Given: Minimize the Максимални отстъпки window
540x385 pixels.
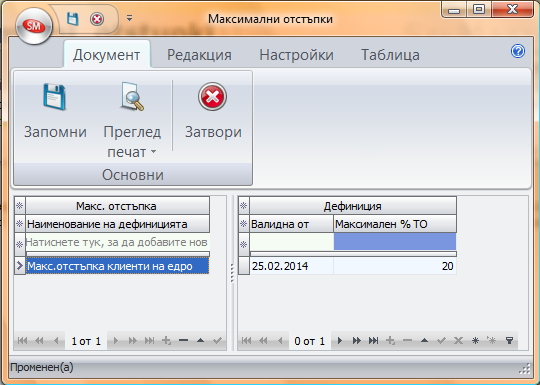Looking at the screenshot, I should coord(454,9).
